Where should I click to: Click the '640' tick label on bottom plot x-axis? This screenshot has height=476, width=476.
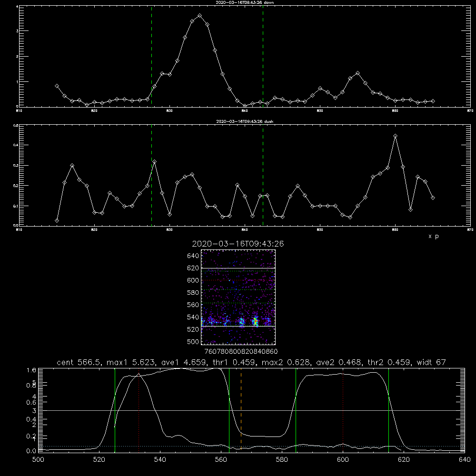pos(465,460)
